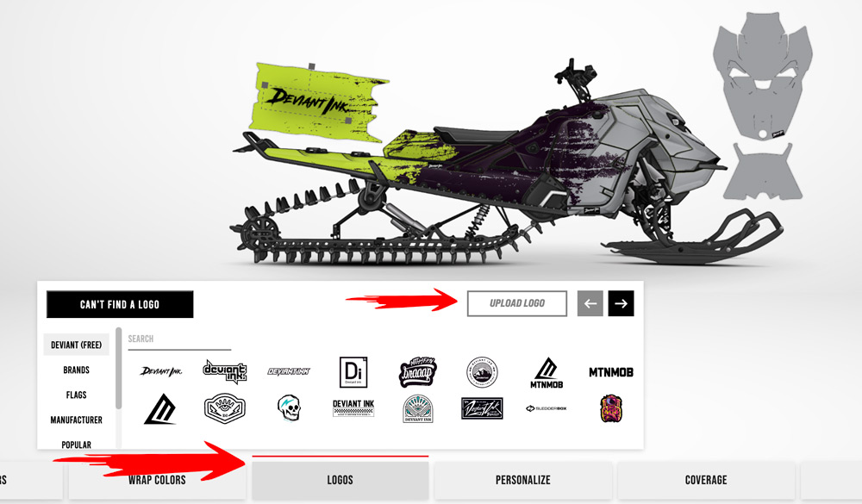Select the MTNMOB triangle logo
862x504 pixels.
tap(547, 373)
